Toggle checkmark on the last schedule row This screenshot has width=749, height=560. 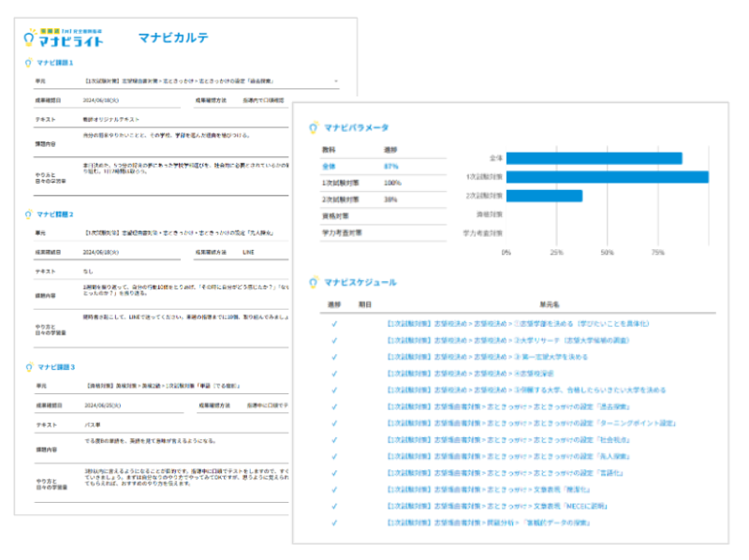pos(334,523)
